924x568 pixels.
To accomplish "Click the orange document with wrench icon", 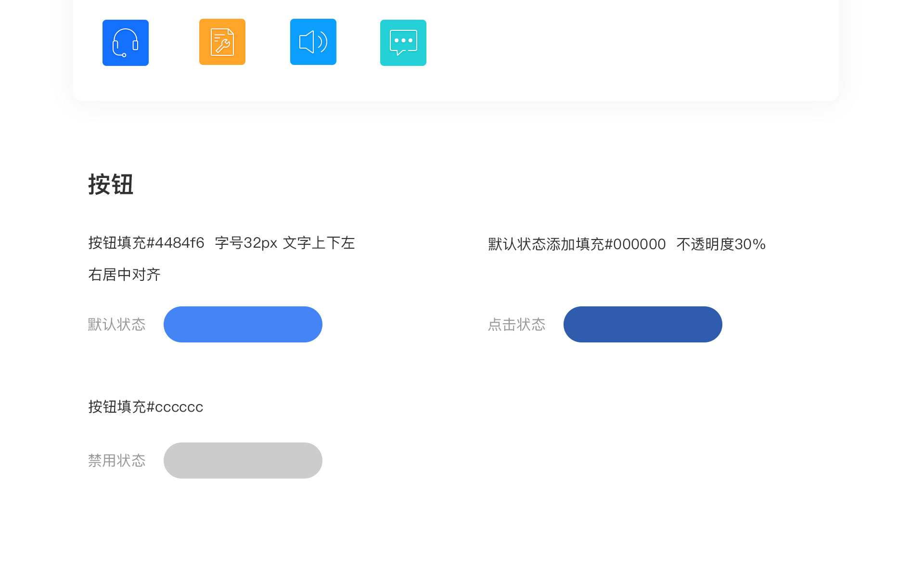I will pos(222,42).
